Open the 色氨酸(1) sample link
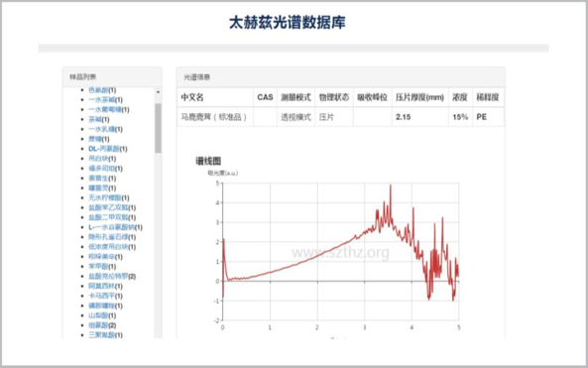Image resolution: width=588 pixels, height=368 pixels. [x=102, y=90]
